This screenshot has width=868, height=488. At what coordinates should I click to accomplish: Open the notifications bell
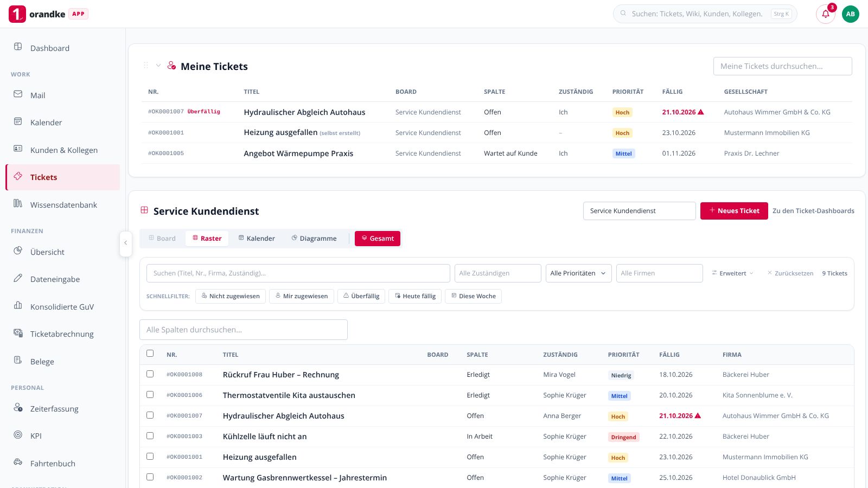[x=826, y=14]
